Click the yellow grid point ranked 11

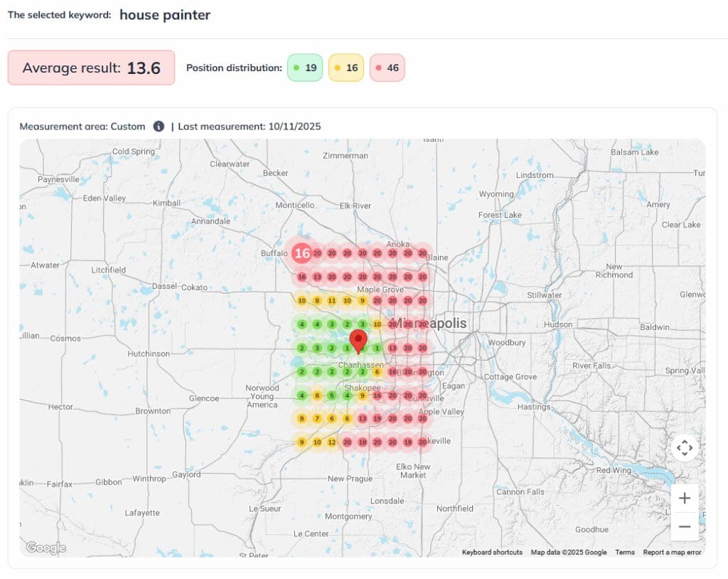(332, 301)
